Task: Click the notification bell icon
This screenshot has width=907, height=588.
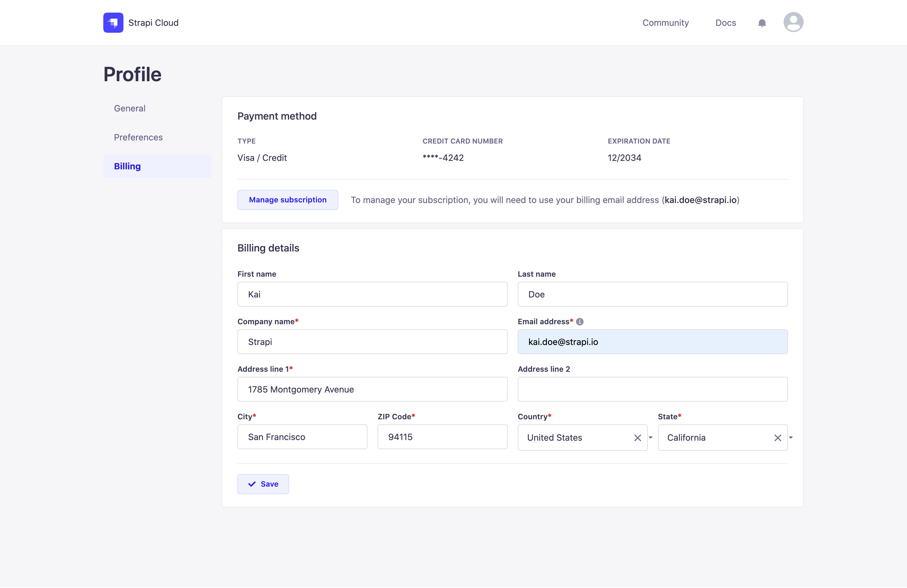Action: [762, 22]
